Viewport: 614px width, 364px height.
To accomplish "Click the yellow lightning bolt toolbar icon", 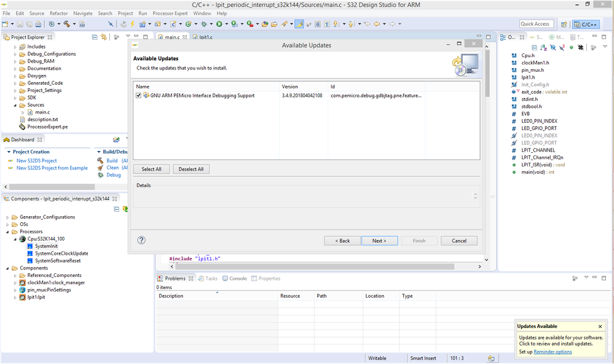I will point(132,24).
